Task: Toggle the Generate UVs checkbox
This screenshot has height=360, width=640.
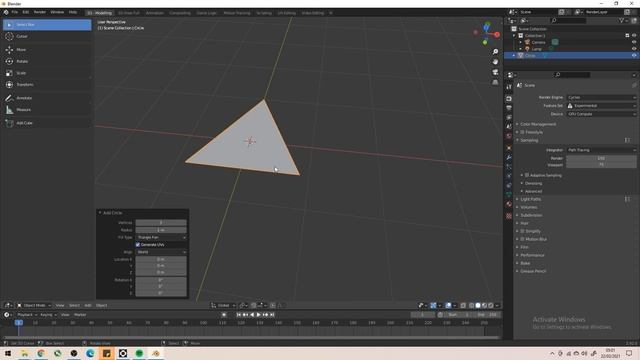Action: tap(138, 245)
